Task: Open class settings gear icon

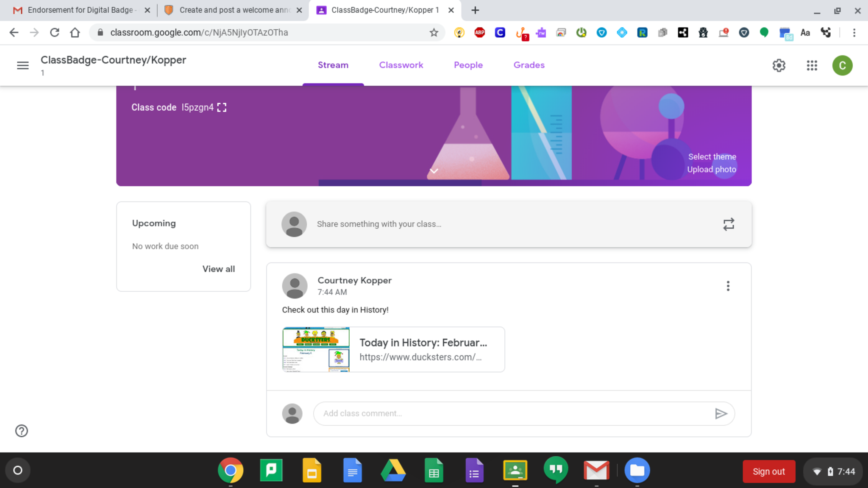Action: [779, 65]
